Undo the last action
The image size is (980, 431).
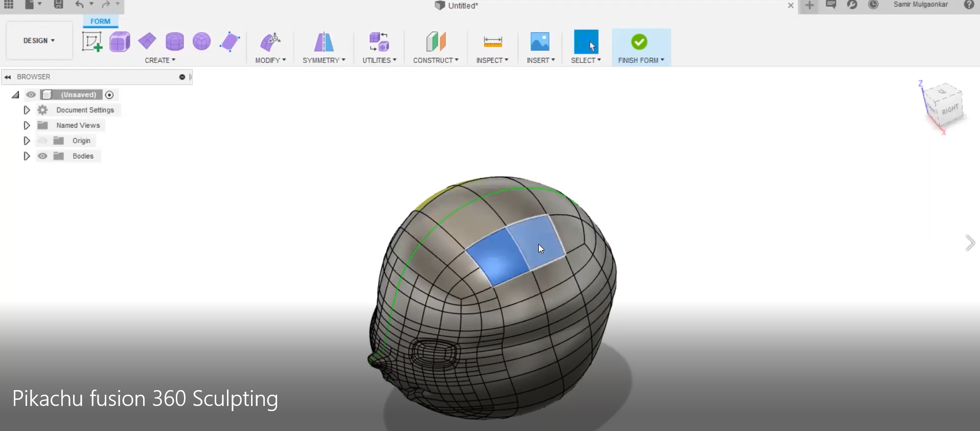[80, 5]
